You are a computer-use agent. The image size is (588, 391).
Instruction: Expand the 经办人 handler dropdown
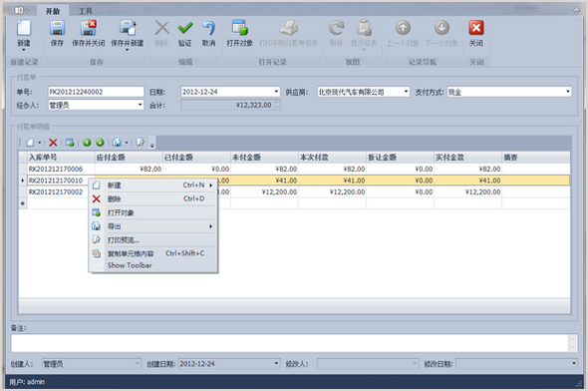click(141, 105)
